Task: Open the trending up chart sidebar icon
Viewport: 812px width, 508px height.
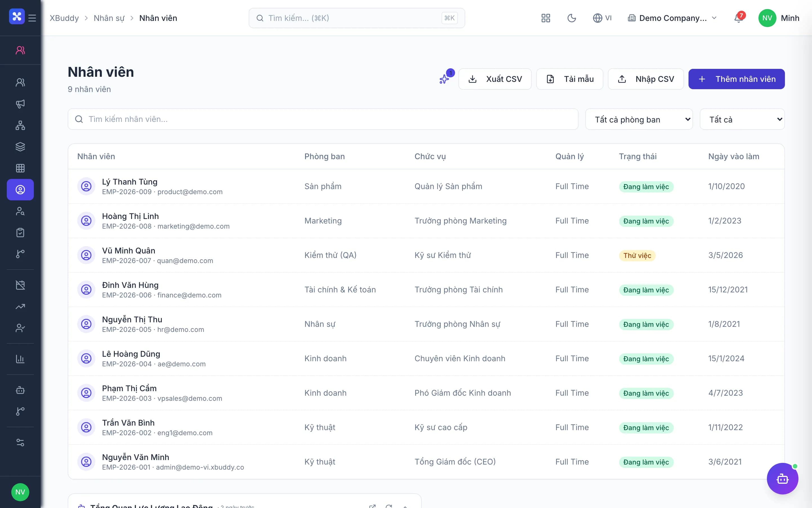Action: (x=20, y=306)
